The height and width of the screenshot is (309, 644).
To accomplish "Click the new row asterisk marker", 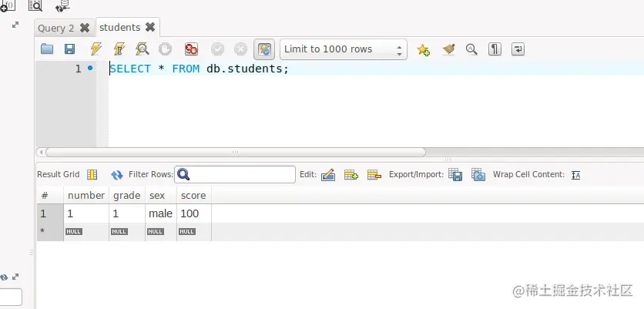I will [42, 231].
